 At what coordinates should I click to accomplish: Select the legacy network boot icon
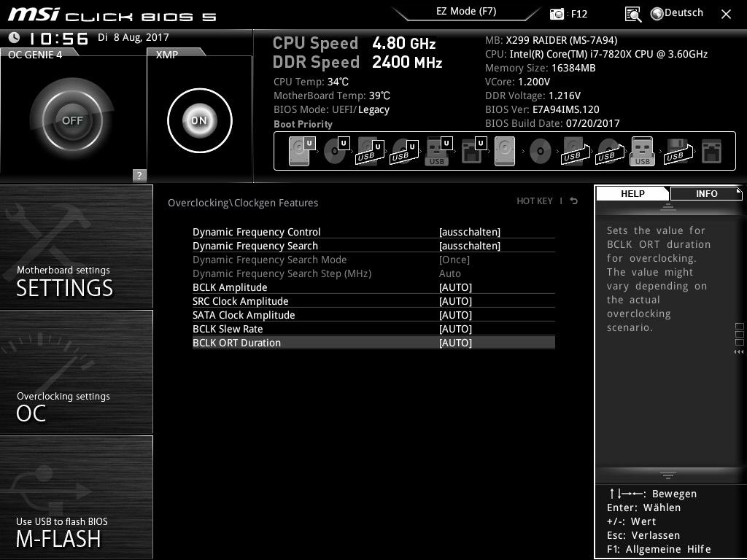point(712,151)
